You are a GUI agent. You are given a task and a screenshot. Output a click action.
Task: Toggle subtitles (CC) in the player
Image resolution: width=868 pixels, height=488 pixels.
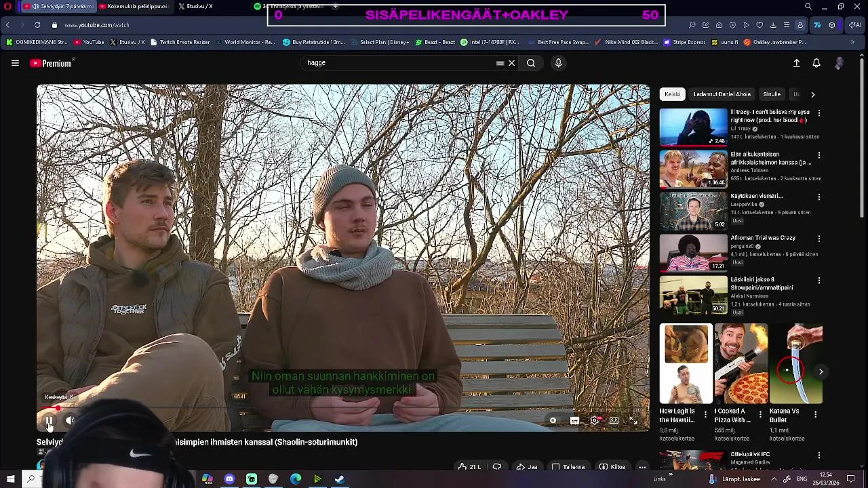click(x=574, y=420)
